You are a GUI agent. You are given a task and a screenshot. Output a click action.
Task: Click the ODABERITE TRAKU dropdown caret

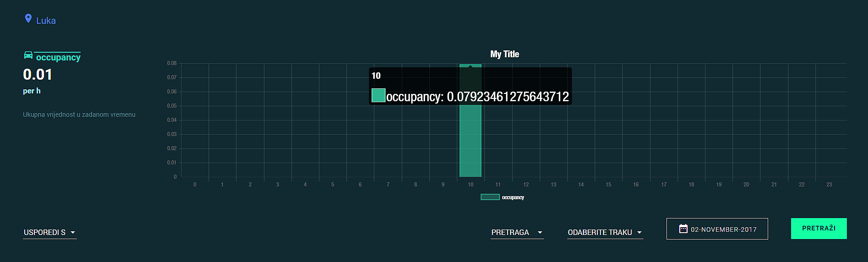pyautogui.click(x=639, y=233)
